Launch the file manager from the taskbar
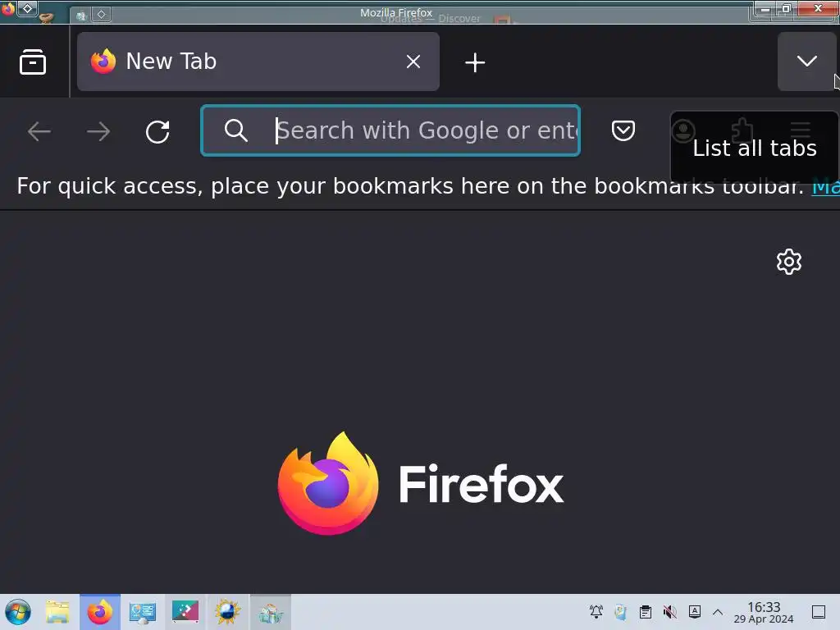Screen dimensions: 840x630 click(x=58, y=612)
